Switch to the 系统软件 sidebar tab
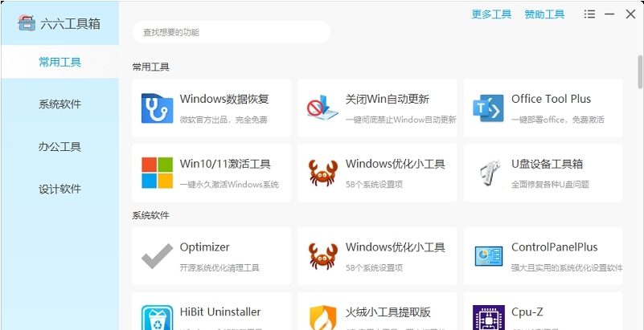The height and width of the screenshot is (330, 644). pos(60,104)
